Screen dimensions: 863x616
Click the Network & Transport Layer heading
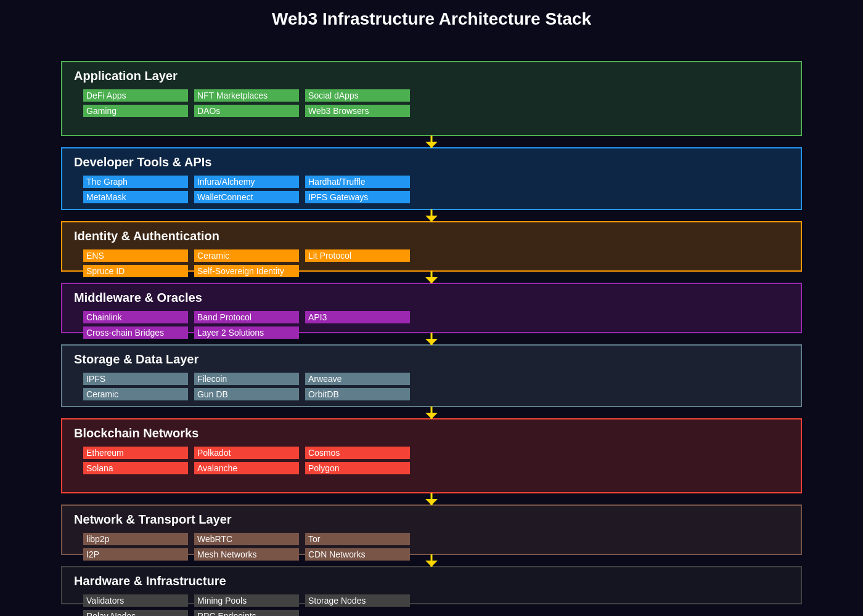(x=153, y=519)
